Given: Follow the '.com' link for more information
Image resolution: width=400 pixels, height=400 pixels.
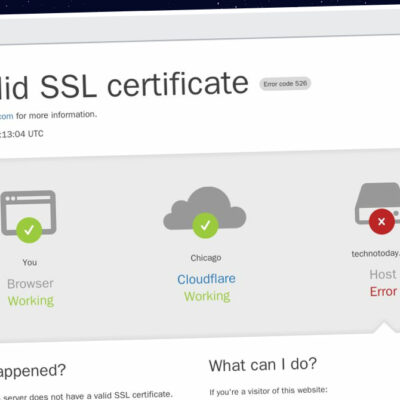Looking at the screenshot, I should point(6,116).
